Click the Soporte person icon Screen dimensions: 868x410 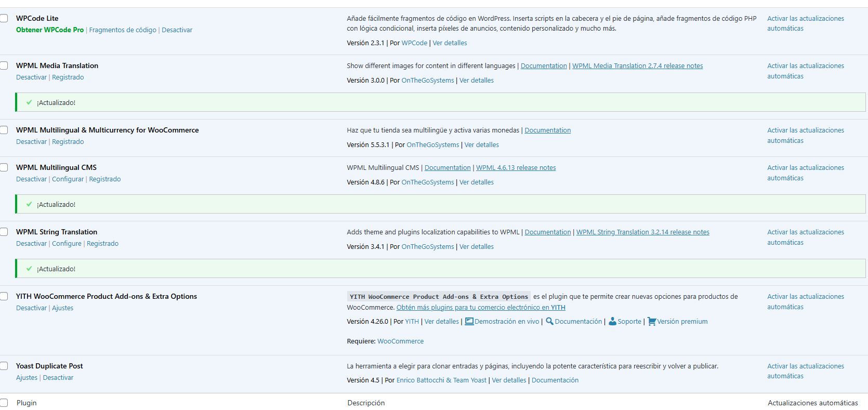coord(612,322)
